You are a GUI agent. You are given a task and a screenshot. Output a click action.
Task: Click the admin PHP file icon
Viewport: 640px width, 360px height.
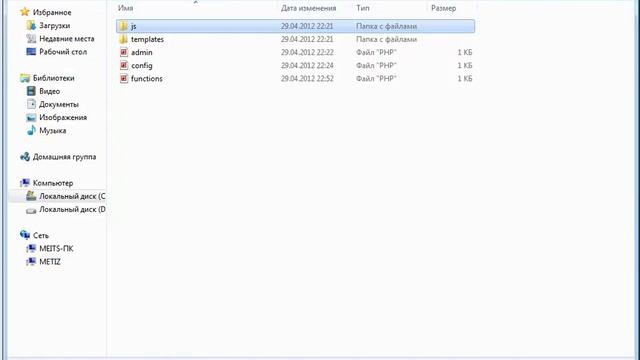[124, 52]
